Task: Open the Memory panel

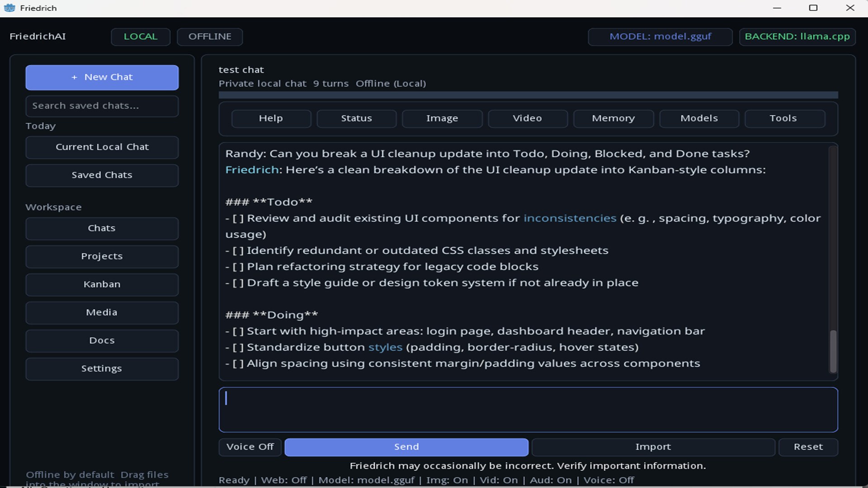Action: (613, 118)
